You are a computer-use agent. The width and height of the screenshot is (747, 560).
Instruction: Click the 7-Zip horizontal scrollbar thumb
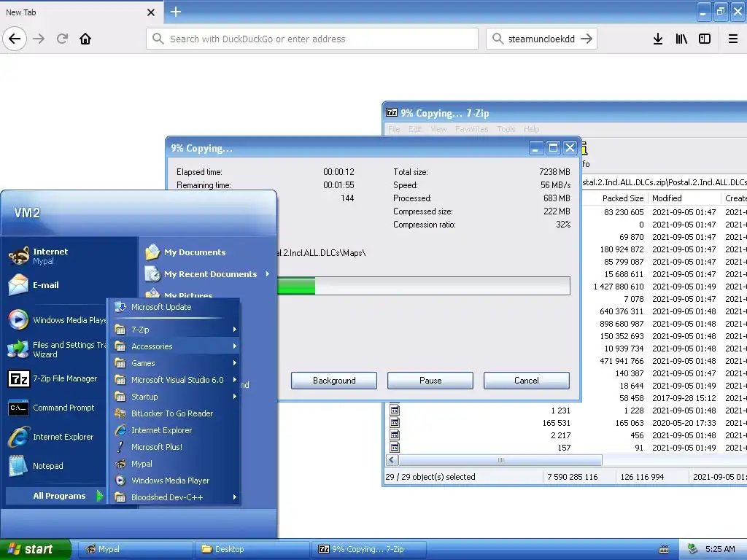click(500, 460)
